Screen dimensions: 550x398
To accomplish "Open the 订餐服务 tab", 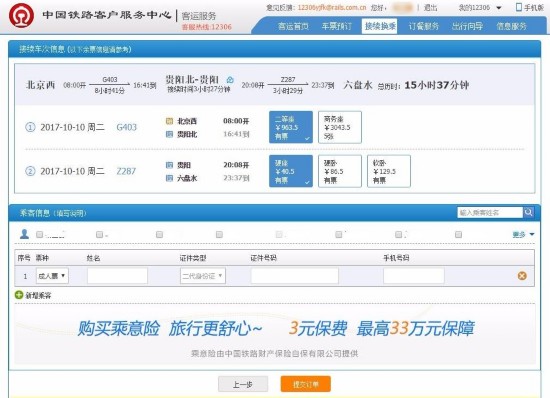I will pos(423,26).
